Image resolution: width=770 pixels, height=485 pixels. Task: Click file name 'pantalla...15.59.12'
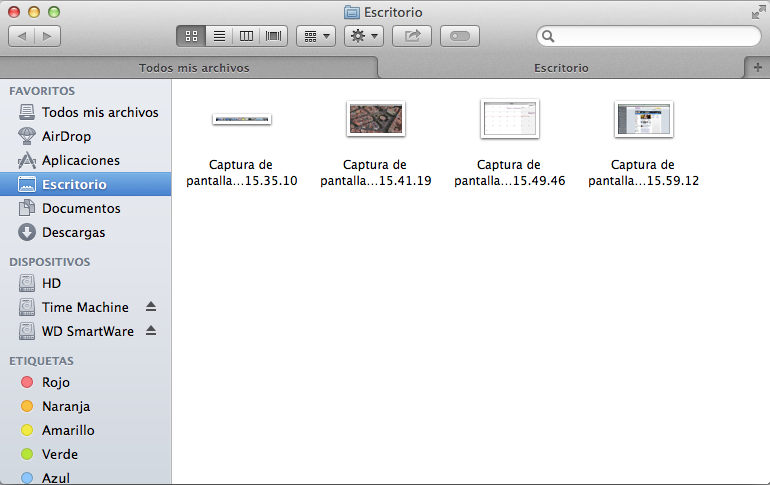pyautogui.click(x=644, y=181)
